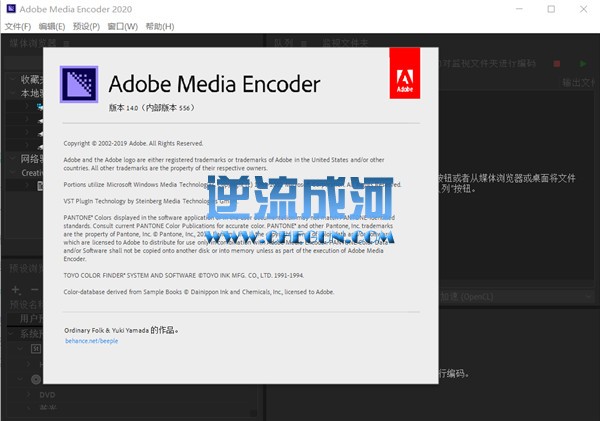Click the Creative Cloud file icon

pyautogui.click(x=40, y=186)
